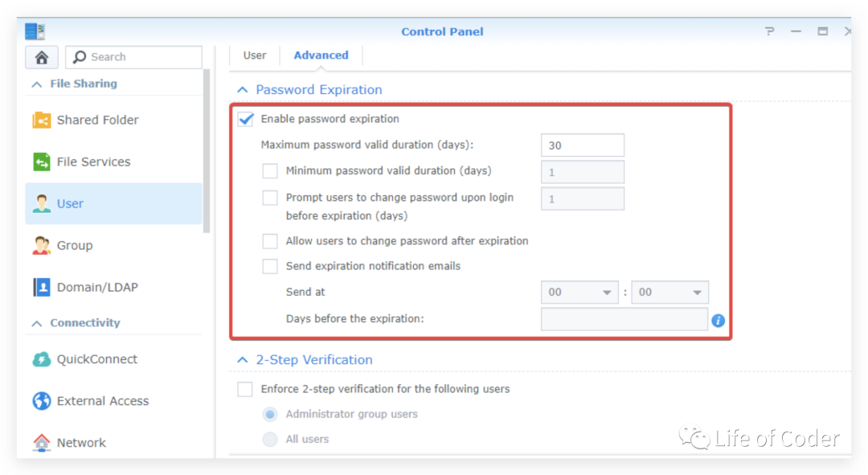Open File Services via its icon
The height and width of the screenshot is (475, 868).
(42, 162)
